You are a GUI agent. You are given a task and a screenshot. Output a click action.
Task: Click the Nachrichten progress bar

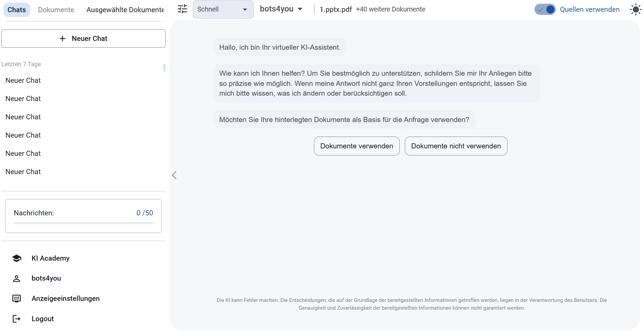tap(83, 223)
